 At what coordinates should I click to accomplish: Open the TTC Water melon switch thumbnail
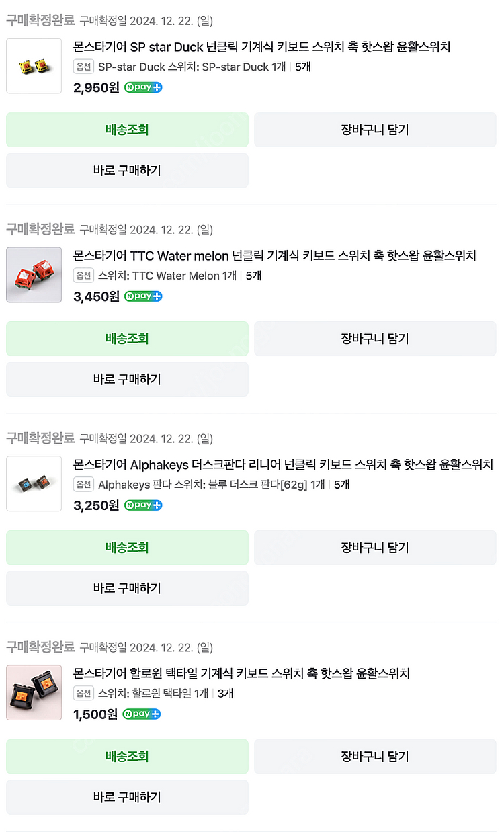click(34, 275)
